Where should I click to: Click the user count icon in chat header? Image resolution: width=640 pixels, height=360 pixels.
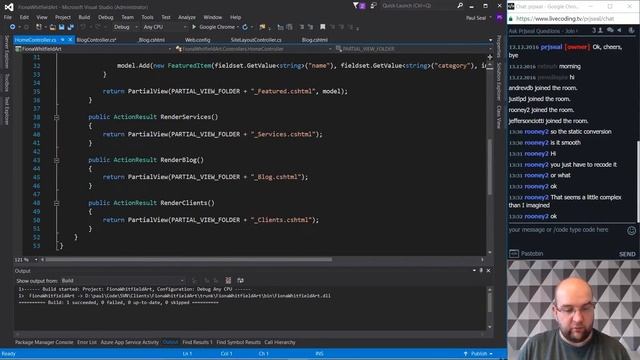click(x=600, y=30)
